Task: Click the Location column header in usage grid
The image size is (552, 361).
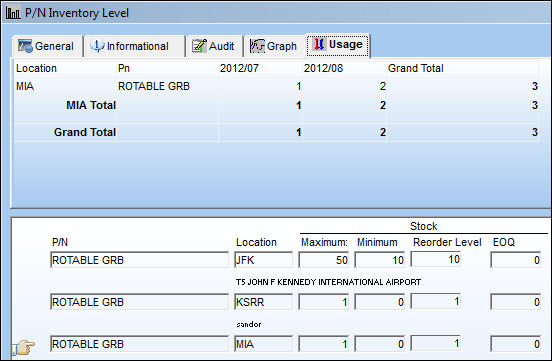Action: click(x=36, y=68)
